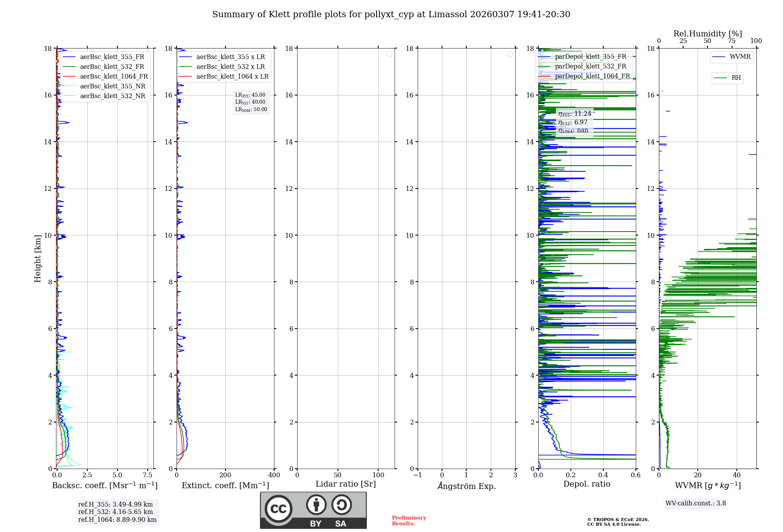Select aerBsc_klett_1064 x LR legend entry

point(232,76)
